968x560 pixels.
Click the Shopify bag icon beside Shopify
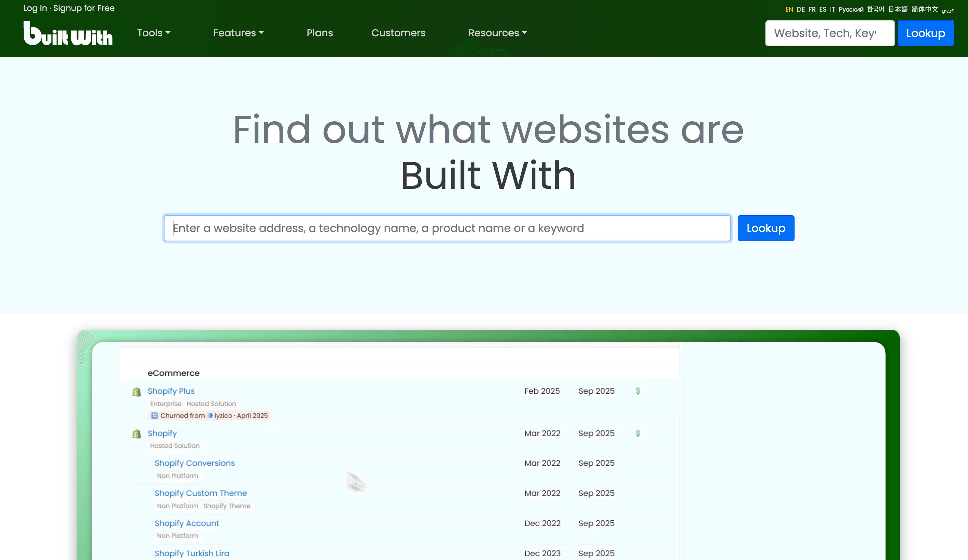pos(137,434)
